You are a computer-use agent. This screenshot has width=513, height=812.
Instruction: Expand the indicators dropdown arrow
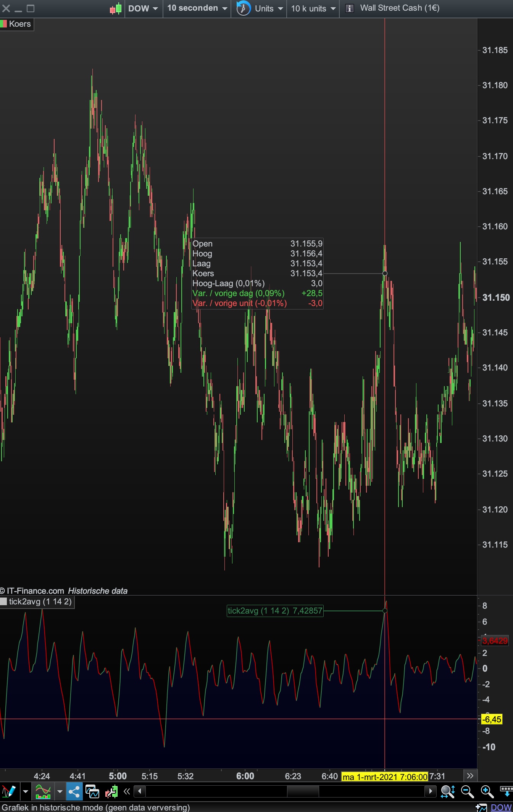pyautogui.click(x=60, y=791)
